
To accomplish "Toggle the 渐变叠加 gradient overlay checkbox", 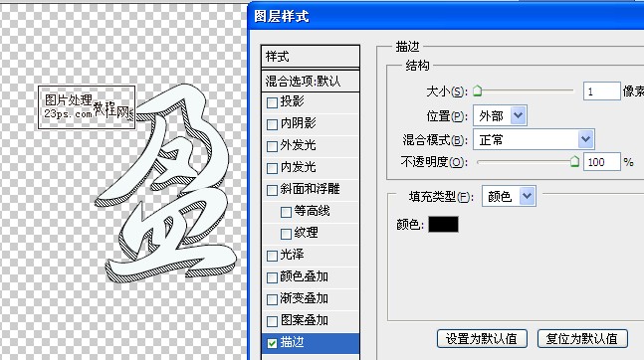I will 272,299.
